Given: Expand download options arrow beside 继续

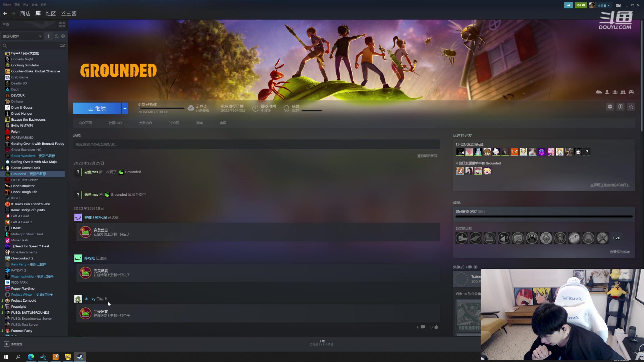Looking at the screenshot, I should [125, 108].
